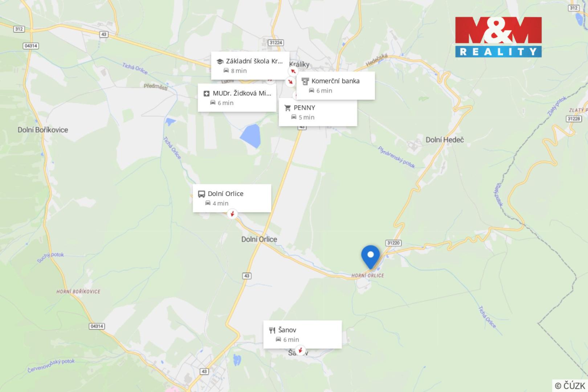Select the PENNY 5 min card
Image resolution: width=588 pixels, height=392 pixels.
tap(318, 112)
